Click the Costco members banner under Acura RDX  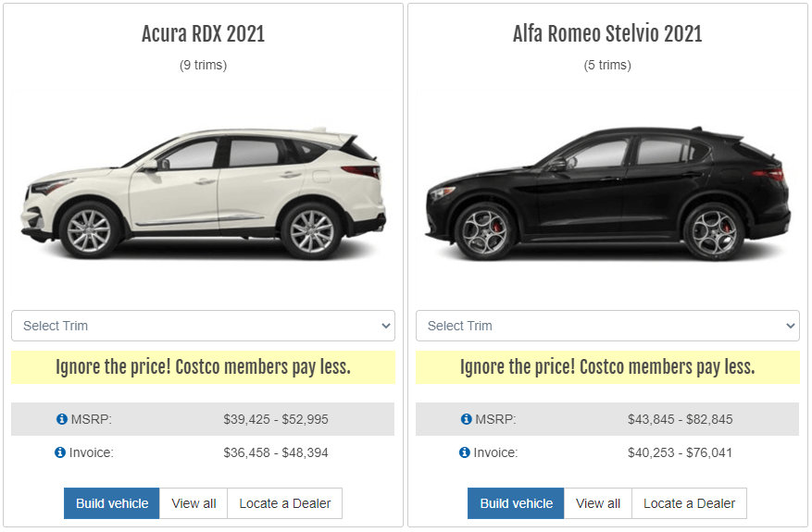(203, 367)
